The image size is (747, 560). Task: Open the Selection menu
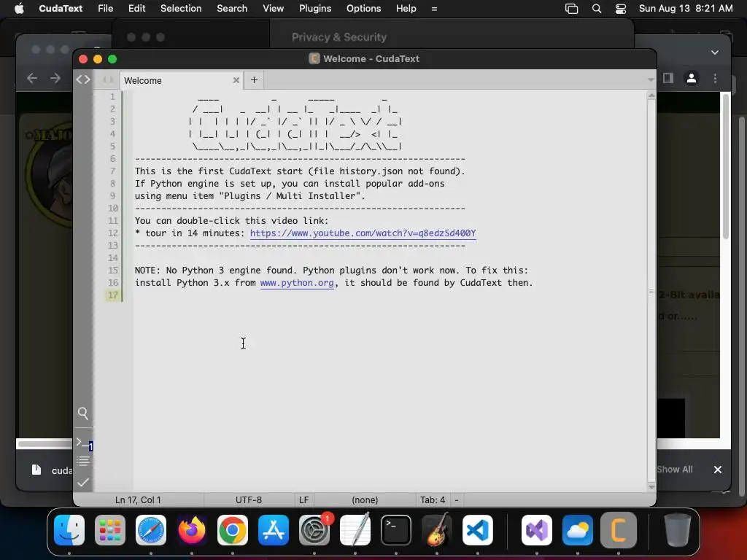click(x=181, y=9)
